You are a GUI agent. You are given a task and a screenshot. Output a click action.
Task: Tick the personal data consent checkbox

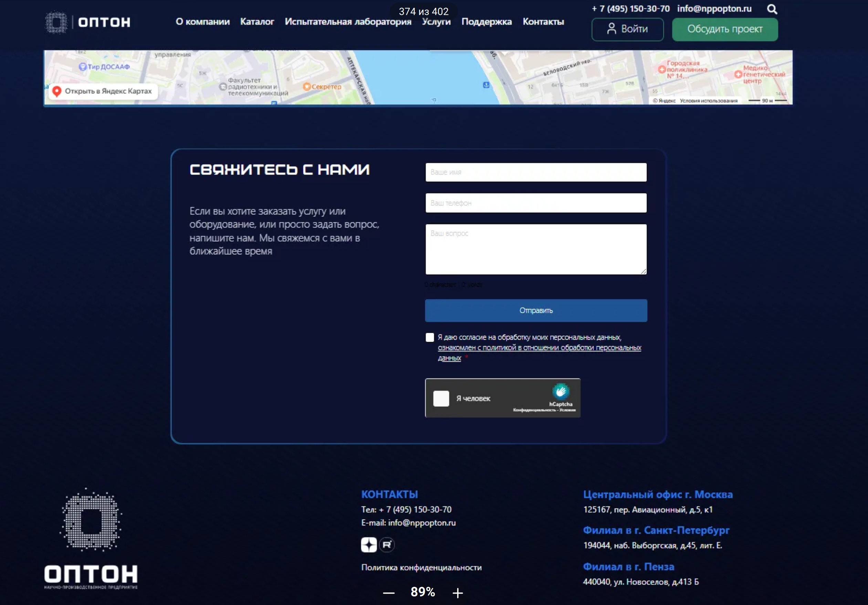(429, 337)
